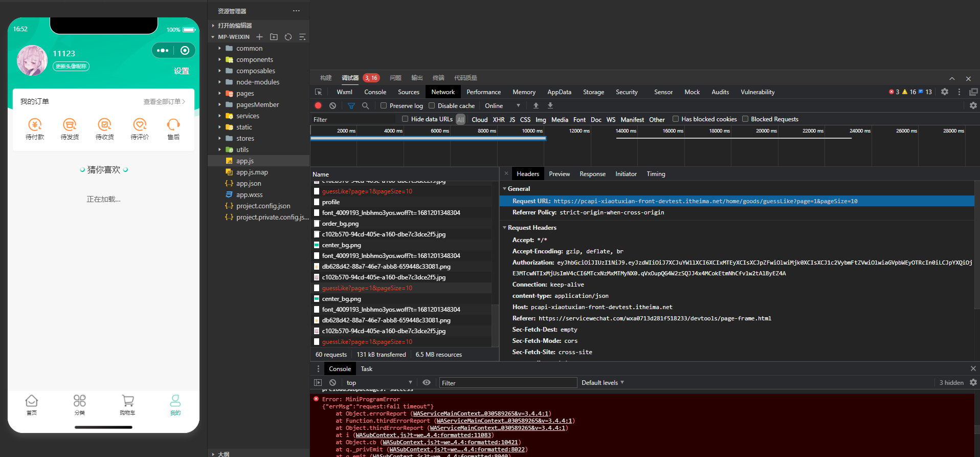This screenshot has height=457, width=980.
Task: Collapse the Request Headers section
Action: click(532, 228)
